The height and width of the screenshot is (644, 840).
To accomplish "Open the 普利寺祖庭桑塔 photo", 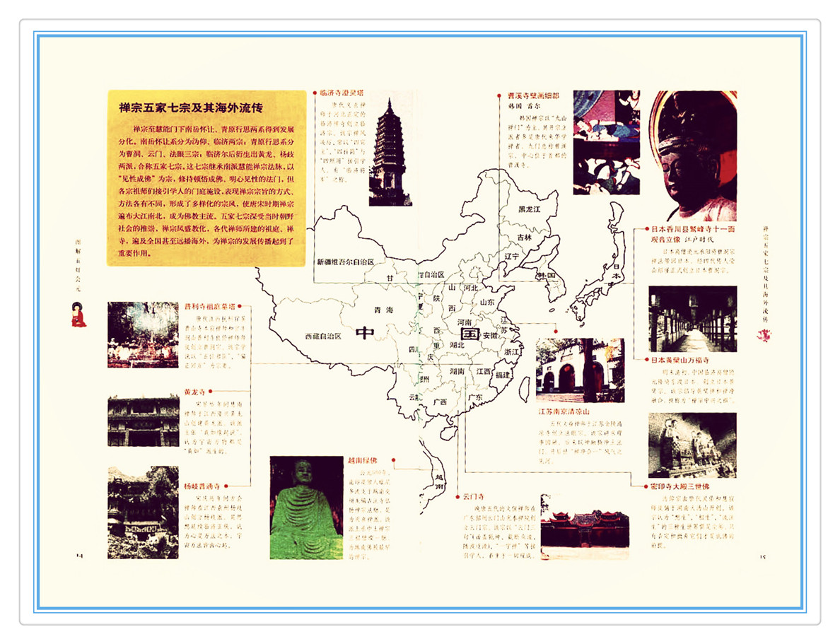I will 143,334.
